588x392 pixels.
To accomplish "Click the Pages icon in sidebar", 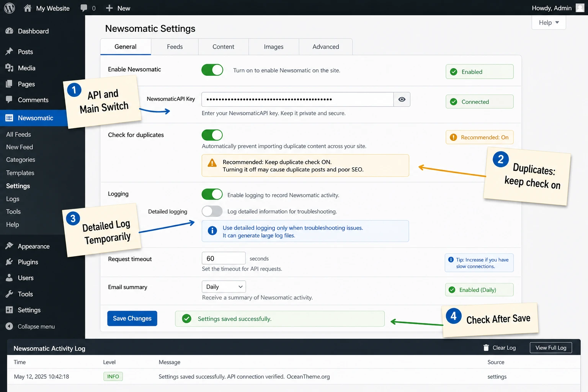I will (x=10, y=84).
